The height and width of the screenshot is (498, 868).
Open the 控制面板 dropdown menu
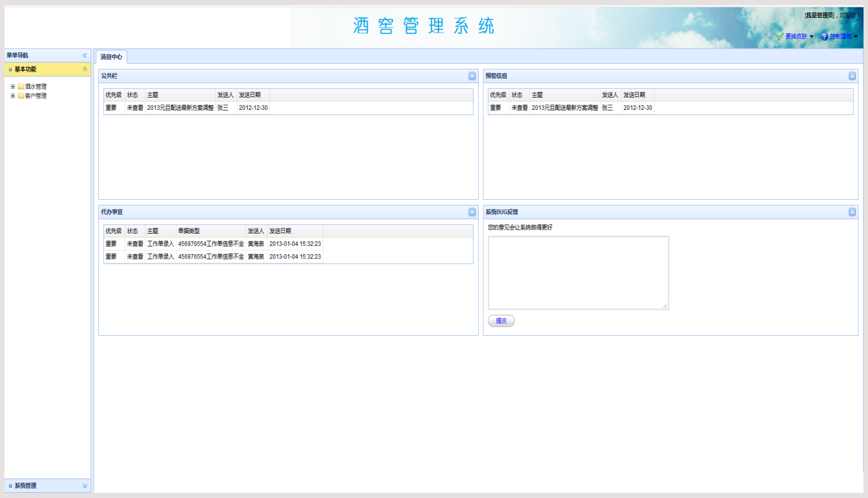[x=839, y=36]
